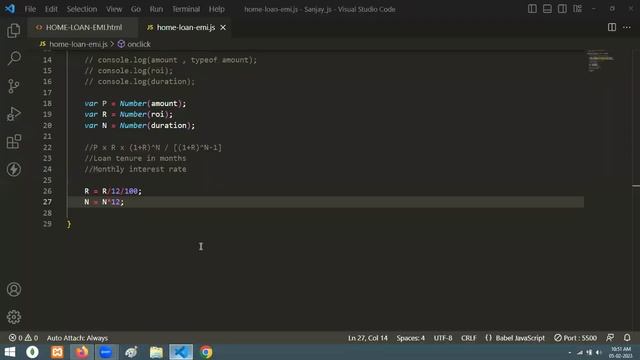Viewport: 640px width, 360px height.
Task: Change file encoding UTF-8
Action: pyautogui.click(x=443, y=338)
